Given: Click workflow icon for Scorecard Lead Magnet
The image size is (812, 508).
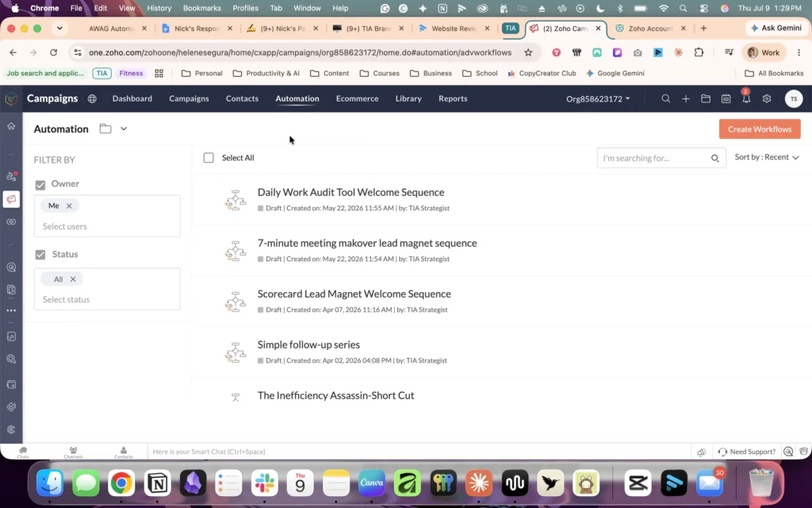Looking at the screenshot, I should (235, 302).
